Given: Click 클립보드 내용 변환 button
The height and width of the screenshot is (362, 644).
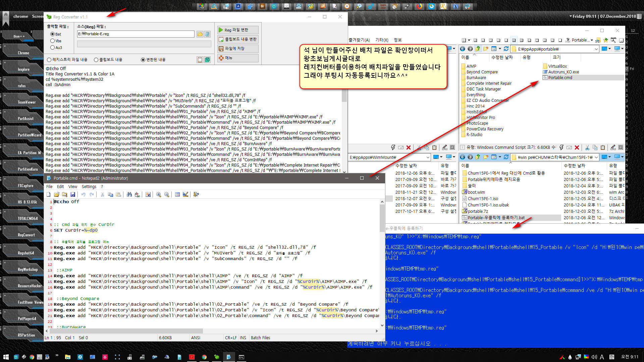Looking at the screenshot, I should (238, 39).
